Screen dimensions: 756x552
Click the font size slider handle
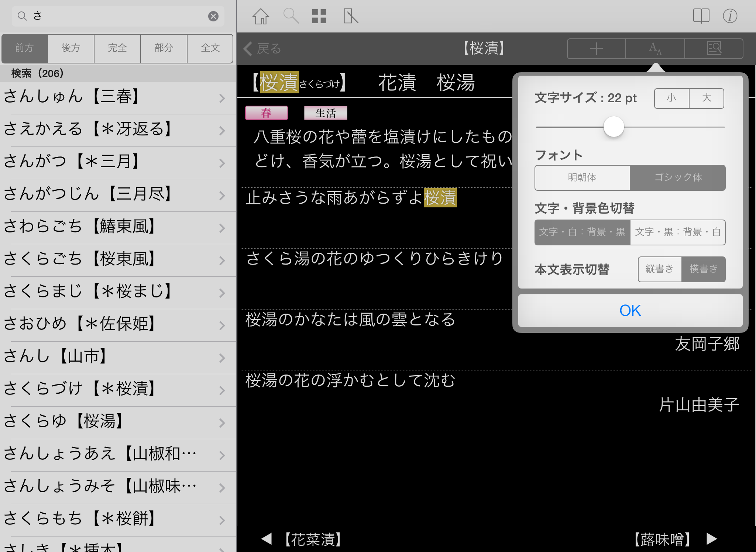614,127
